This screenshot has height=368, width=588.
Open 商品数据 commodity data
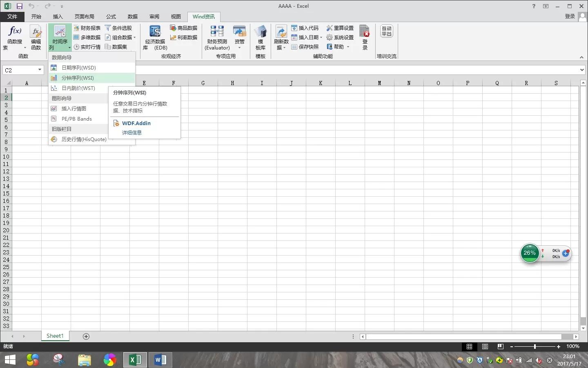pos(184,28)
